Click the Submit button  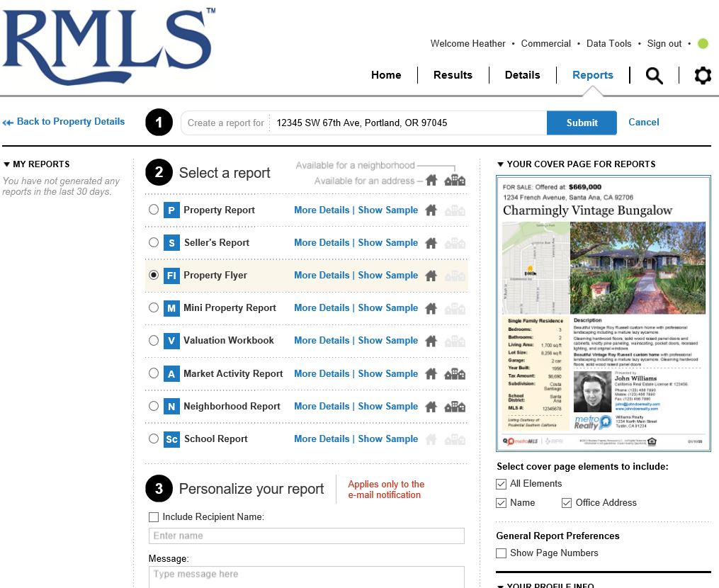pyautogui.click(x=582, y=122)
